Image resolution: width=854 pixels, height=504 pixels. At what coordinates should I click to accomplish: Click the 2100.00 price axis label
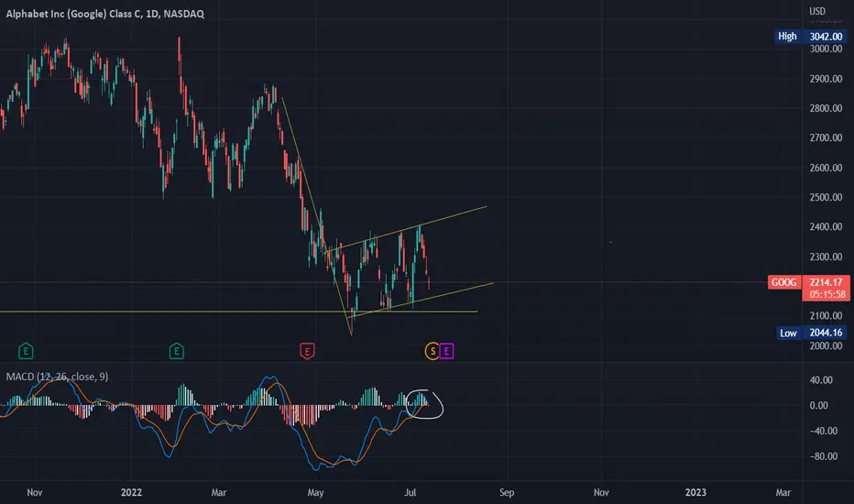(x=826, y=315)
